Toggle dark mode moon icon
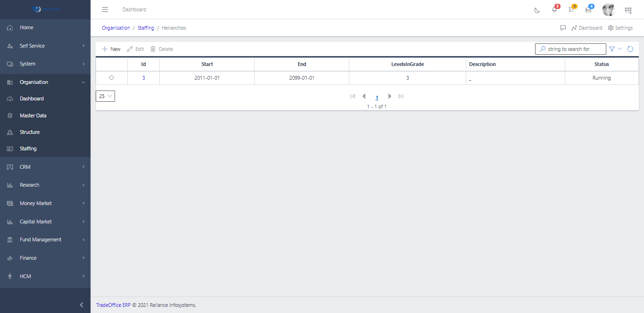 pos(537,10)
